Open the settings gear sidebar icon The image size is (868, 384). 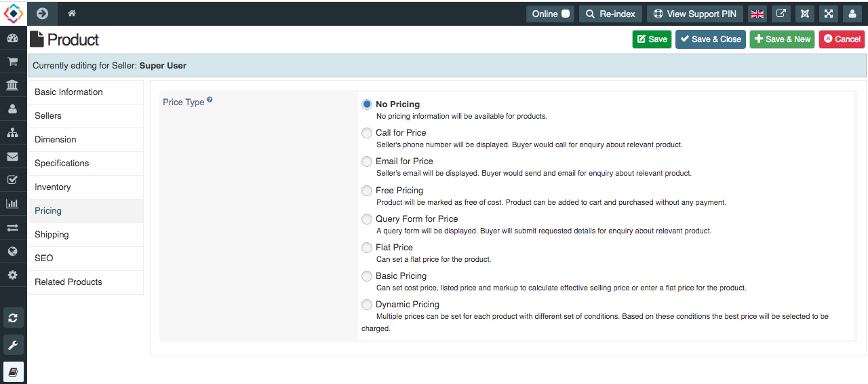pyautogui.click(x=12, y=275)
